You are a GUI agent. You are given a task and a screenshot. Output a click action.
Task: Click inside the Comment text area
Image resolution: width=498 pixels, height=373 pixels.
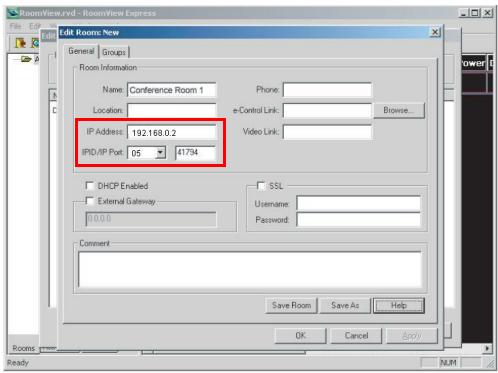250,270
